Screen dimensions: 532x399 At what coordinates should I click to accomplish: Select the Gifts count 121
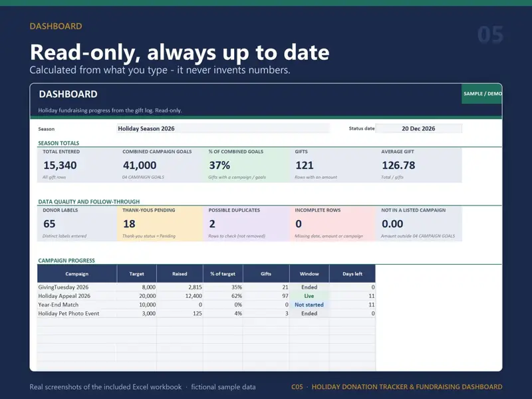(305, 165)
